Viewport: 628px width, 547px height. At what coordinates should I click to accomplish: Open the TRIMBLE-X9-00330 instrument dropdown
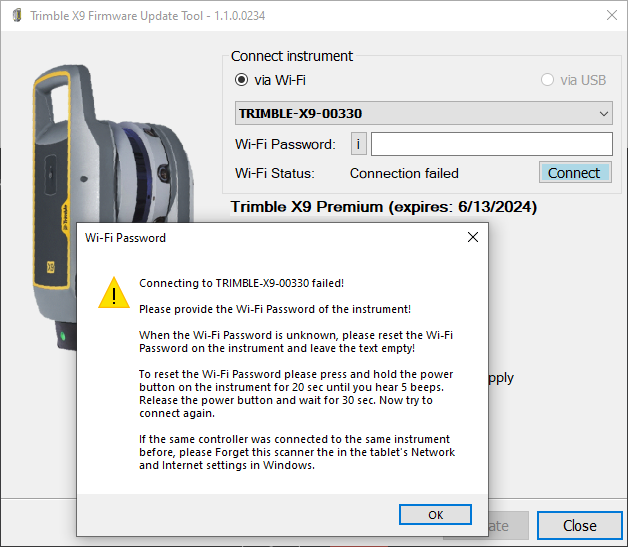pos(424,113)
